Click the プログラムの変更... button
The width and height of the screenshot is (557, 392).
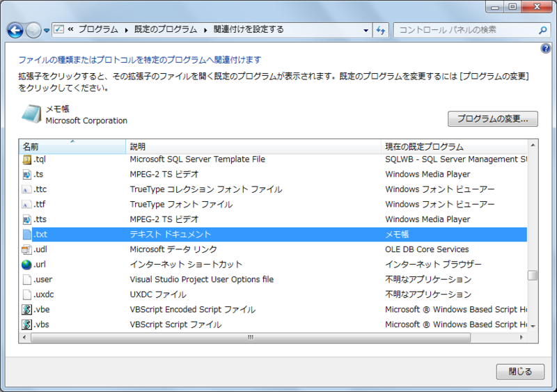[493, 118]
